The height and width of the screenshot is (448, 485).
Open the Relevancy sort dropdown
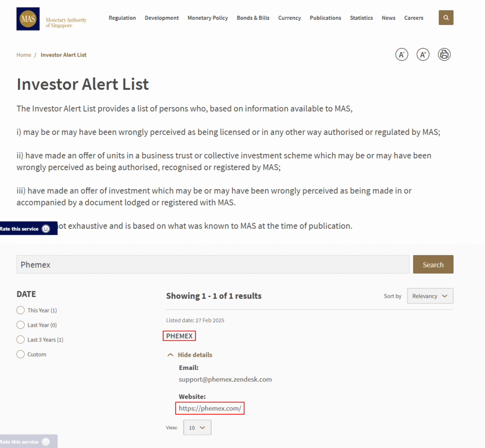pos(430,296)
